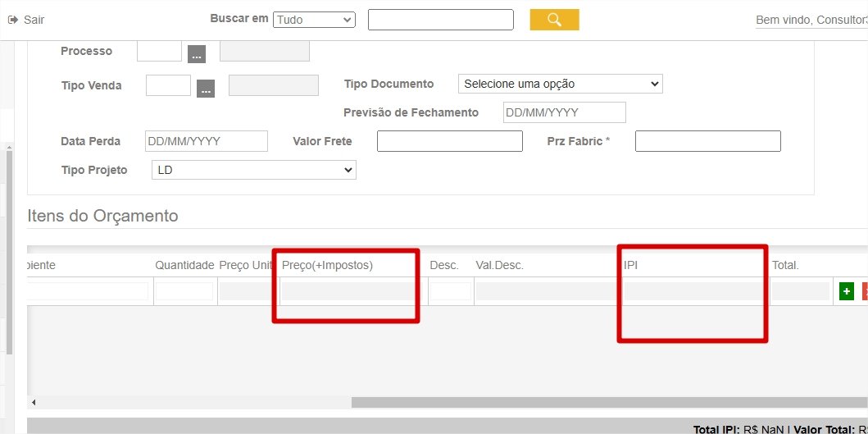Click the horizontal scrollbar left arrow
Screen dimensions: 868x434
click(x=34, y=402)
